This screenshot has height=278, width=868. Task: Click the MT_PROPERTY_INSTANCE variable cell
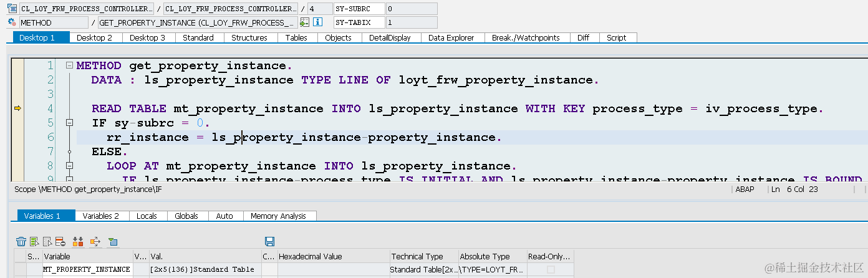(87, 269)
